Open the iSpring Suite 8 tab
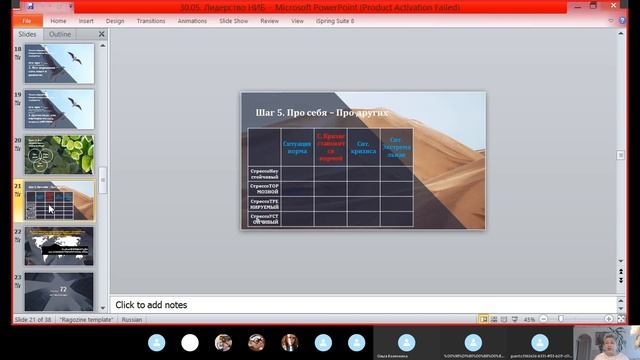This screenshot has width=640, height=360. (335, 21)
